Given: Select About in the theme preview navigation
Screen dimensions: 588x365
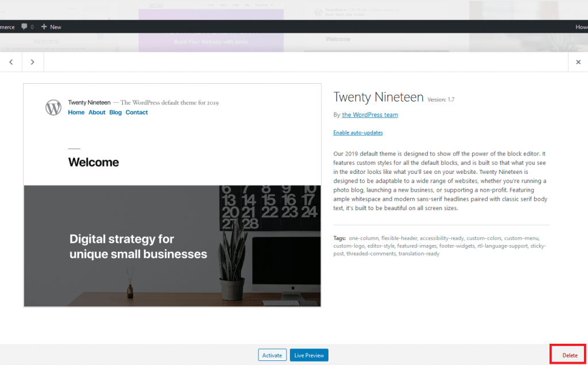Looking at the screenshot, I should click(x=96, y=112).
